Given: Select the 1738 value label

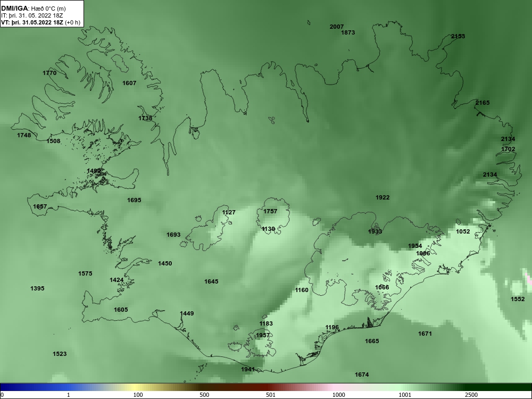Looking at the screenshot, I should (145, 118).
